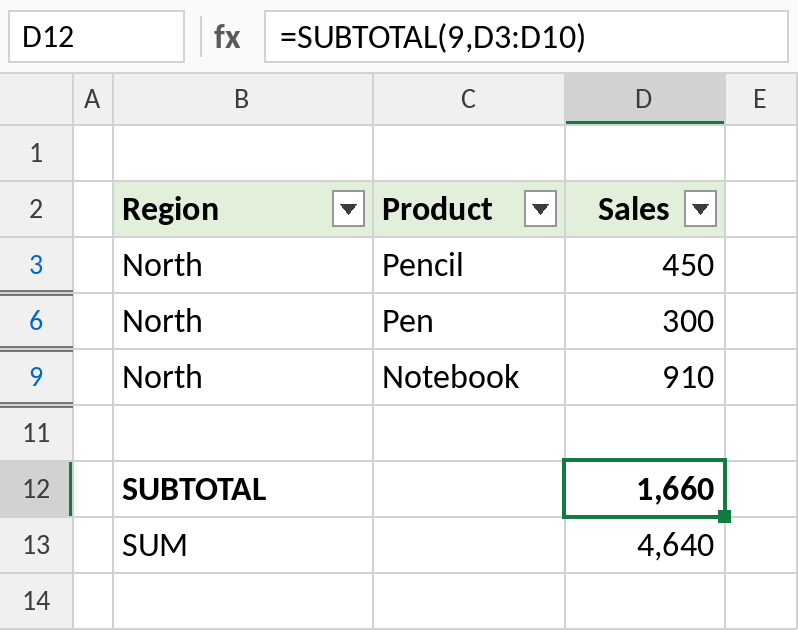Image resolution: width=798 pixels, height=630 pixels.
Task: Select column B header
Action: pyautogui.click(x=243, y=99)
